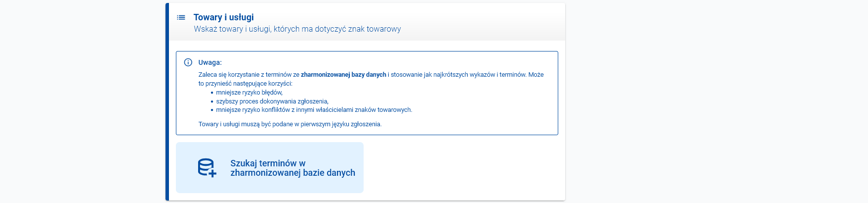Click the list icon beside Towary i usługi
868x203 pixels.
181,17
